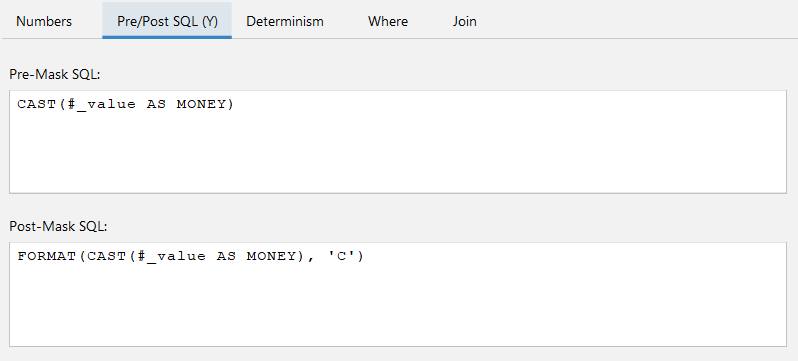Place cursor on CAST in Pre-Mask SQL
This screenshot has height=361, width=798.
(37, 104)
